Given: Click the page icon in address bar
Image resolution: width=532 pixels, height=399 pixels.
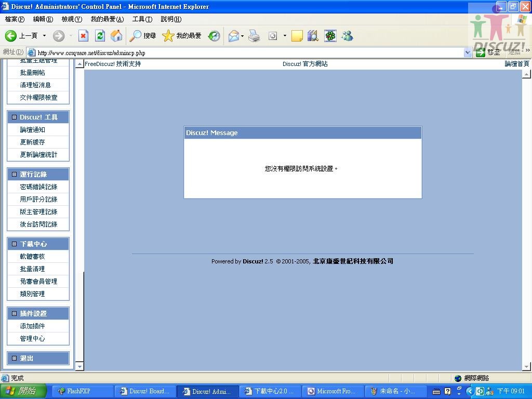Looking at the screenshot, I should (x=31, y=52).
